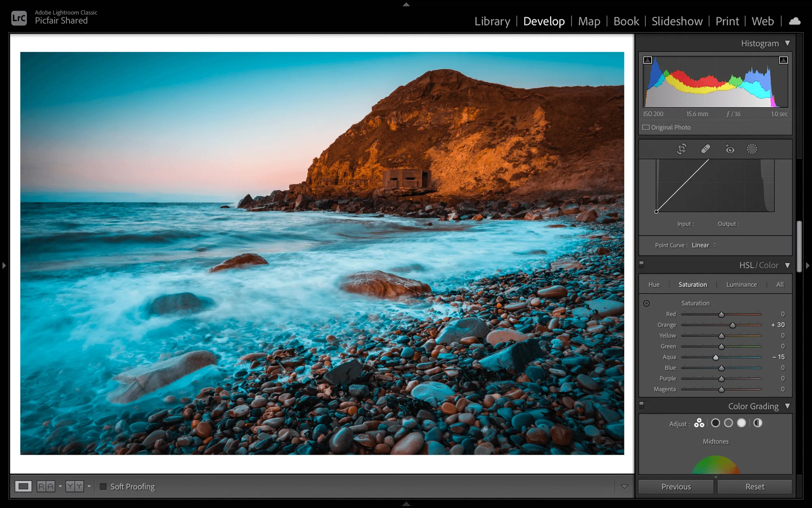Image resolution: width=812 pixels, height=508 pixels.
Task: Collapse the Color Grading panel
Action: [x=787, y=406]
